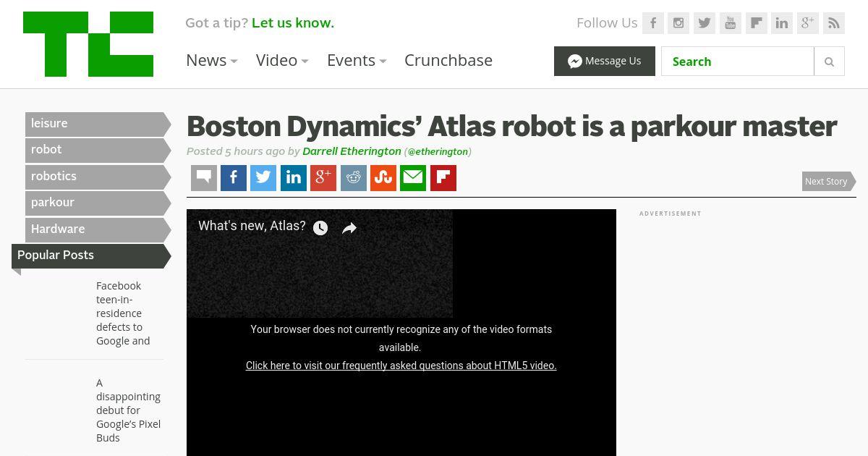
Task: Share article via email icon
Action: coord(413,178)
